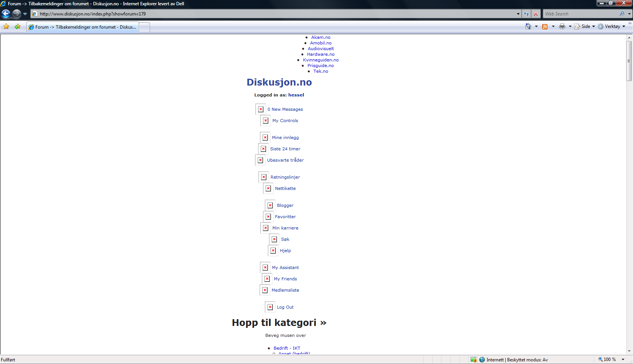Click broken image icon beside Favoritter
This screenshot has height=364, width=633.
268,217
